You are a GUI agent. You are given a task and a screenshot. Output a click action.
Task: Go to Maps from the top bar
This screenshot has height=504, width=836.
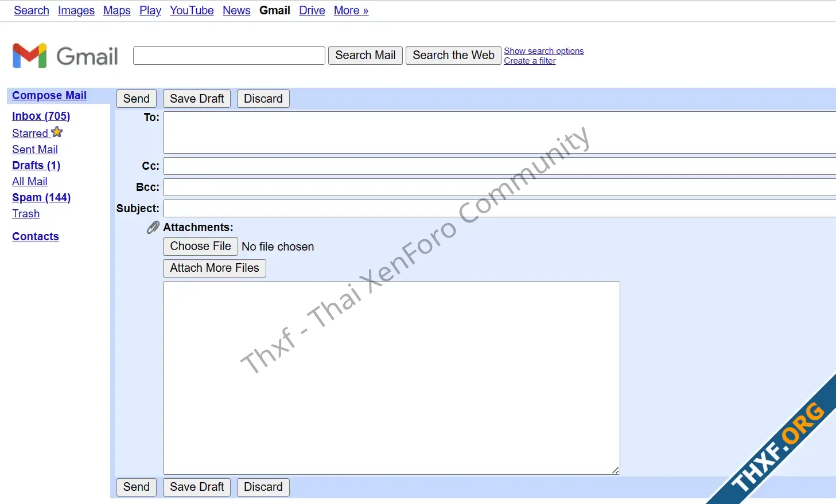(x=117, y=10)
